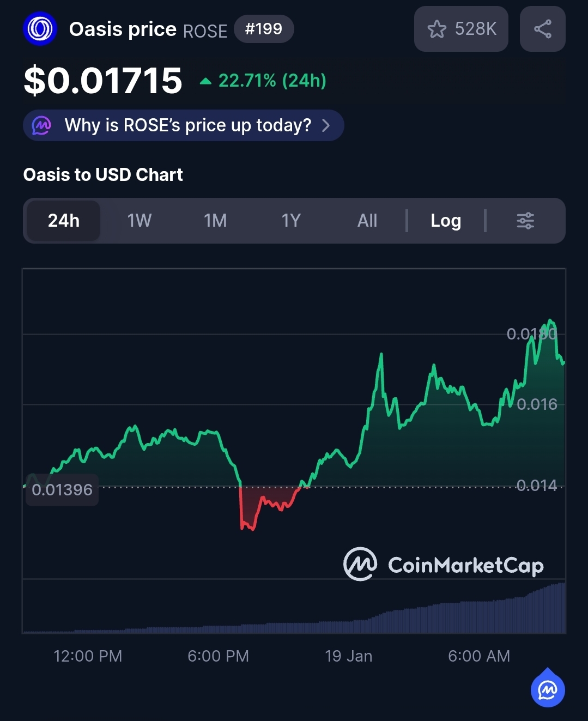Tap the #199 rank badge
This screenshot has height=721, width=588.
264,29
